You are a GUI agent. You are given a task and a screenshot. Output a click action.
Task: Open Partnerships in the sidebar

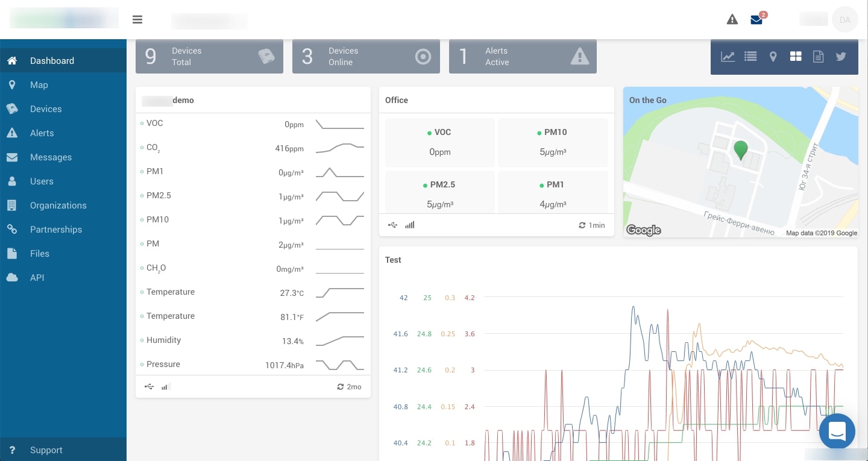click(x=63, y=230)
